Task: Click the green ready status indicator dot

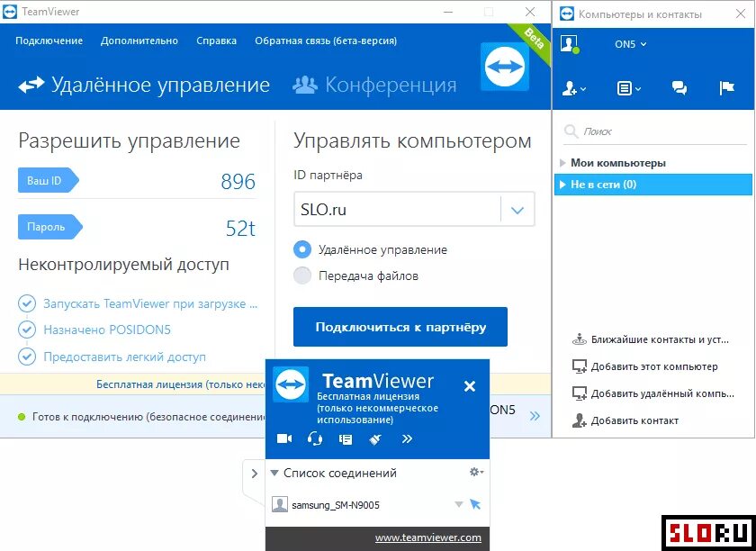Action: (22, 416)
